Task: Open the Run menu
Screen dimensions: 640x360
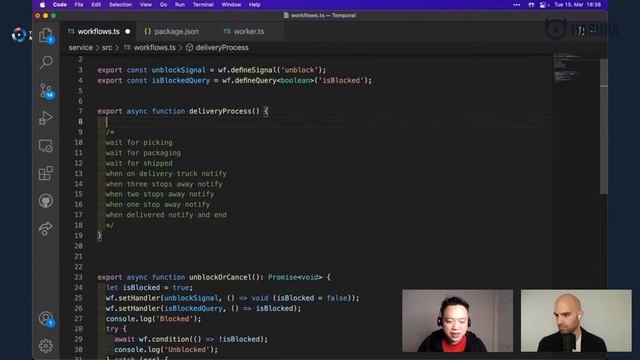Action: click(180, 5)
